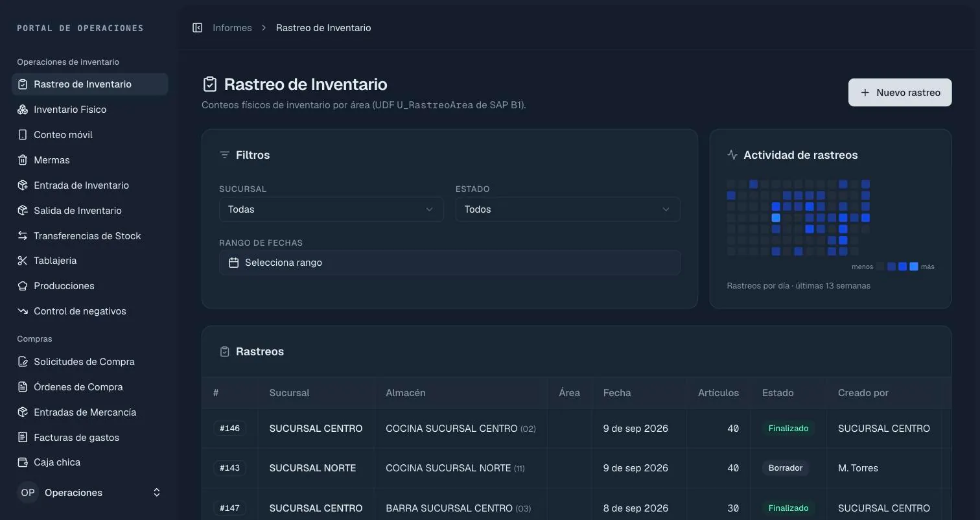
Task: Collapse the sidebar with the panel toggle icon
Action: (198, 28)
